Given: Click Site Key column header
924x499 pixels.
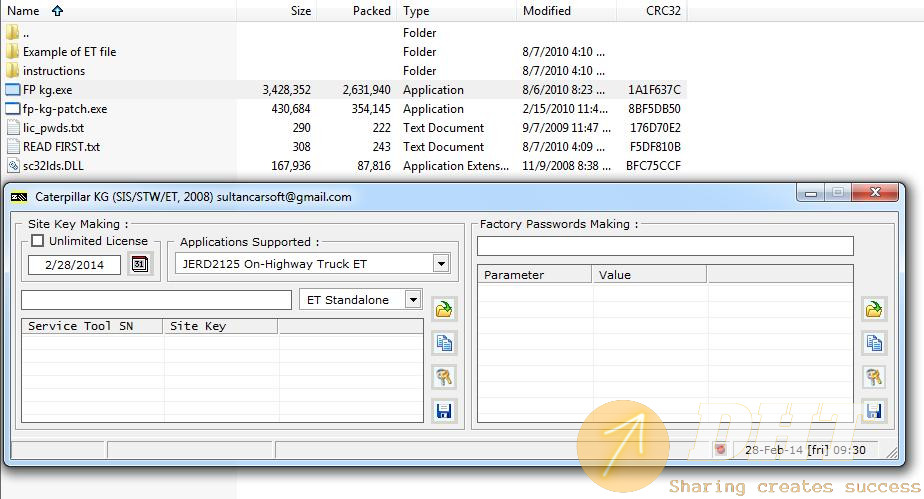Looking at the screenshot, I should [220, 326].
